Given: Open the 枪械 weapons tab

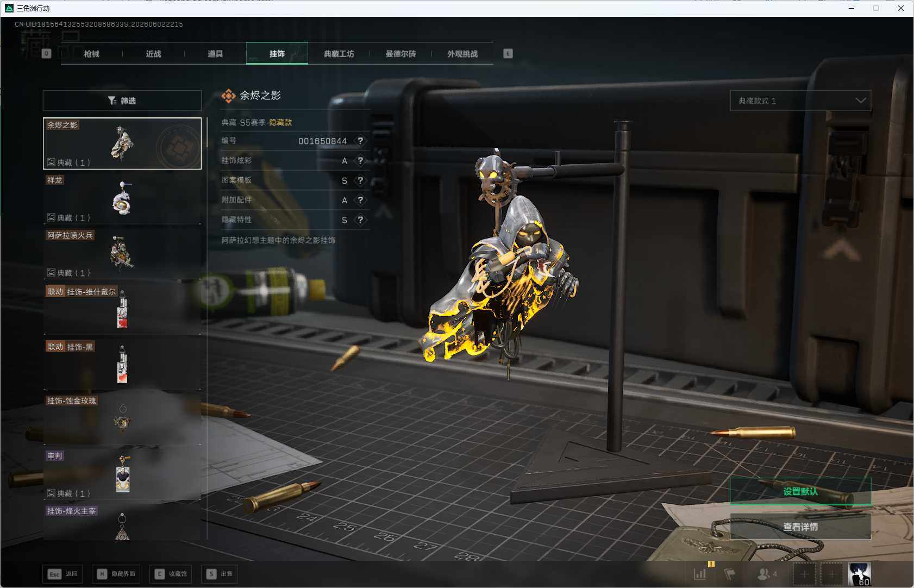Looking at the screenshot, I should tap(92, 54).
